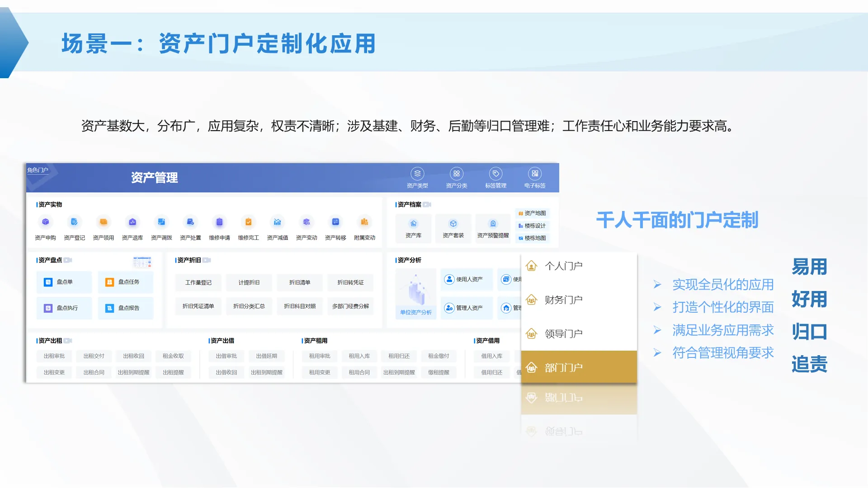Switch to 财务门户 in portal menu
This screenshot has width=868, height=488.
[579, 300]
